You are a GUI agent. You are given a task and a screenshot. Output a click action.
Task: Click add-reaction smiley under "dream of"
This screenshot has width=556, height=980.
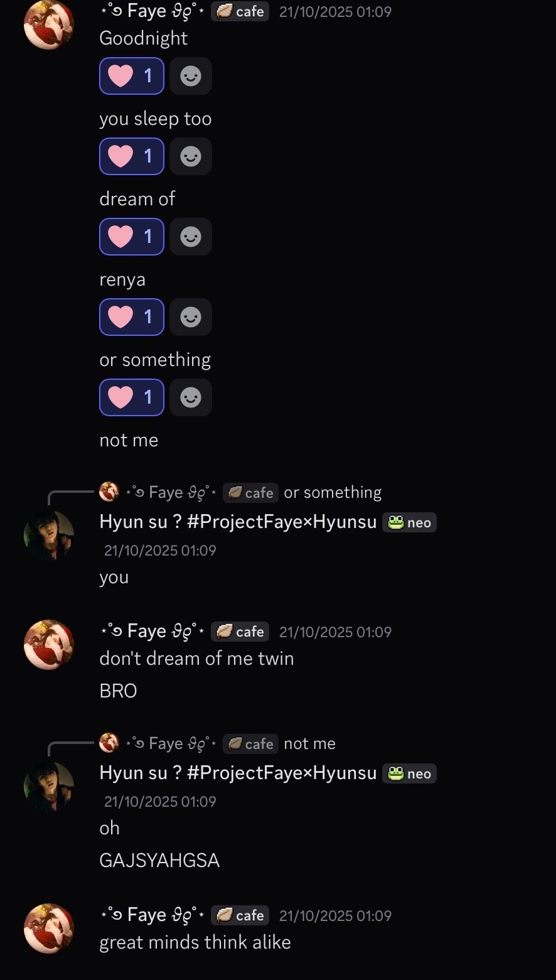(x=191, y=237)
